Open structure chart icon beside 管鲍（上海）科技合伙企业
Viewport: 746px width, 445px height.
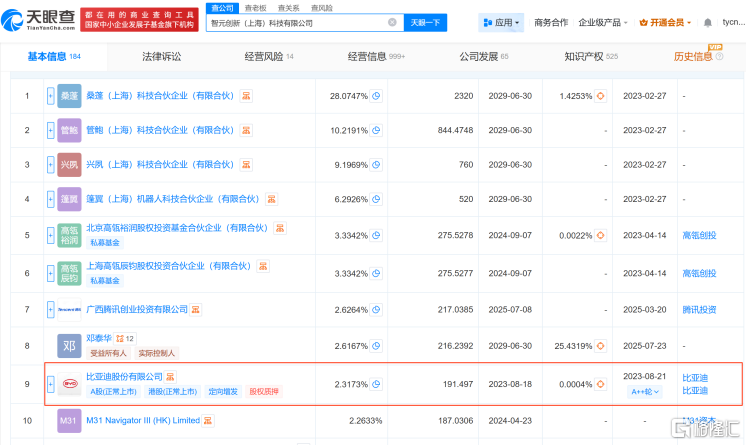246,130
